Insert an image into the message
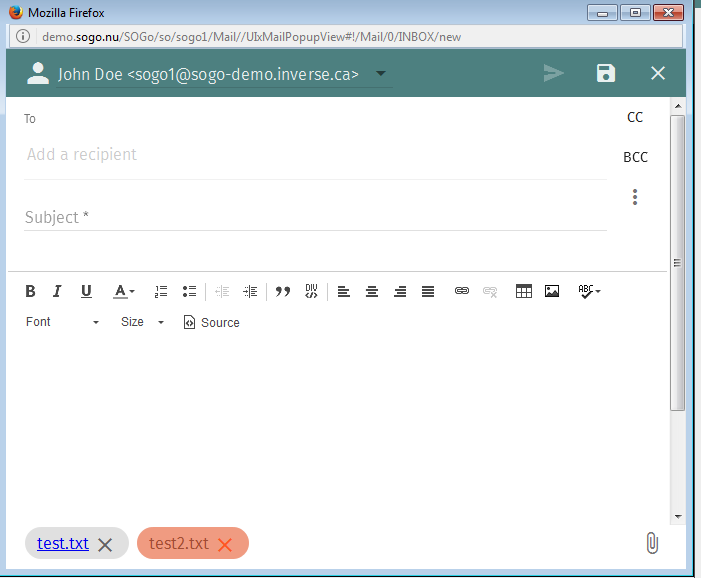 click(x=551, y=291)
